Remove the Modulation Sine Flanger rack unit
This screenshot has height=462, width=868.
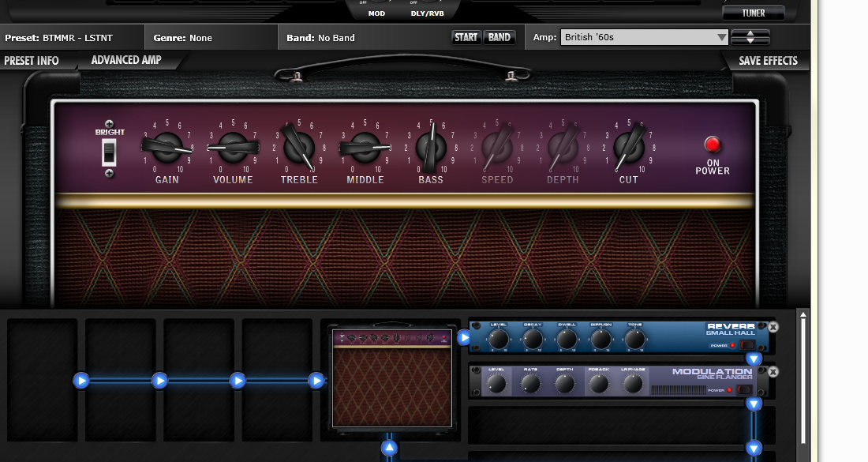click(x=773, y=372)
